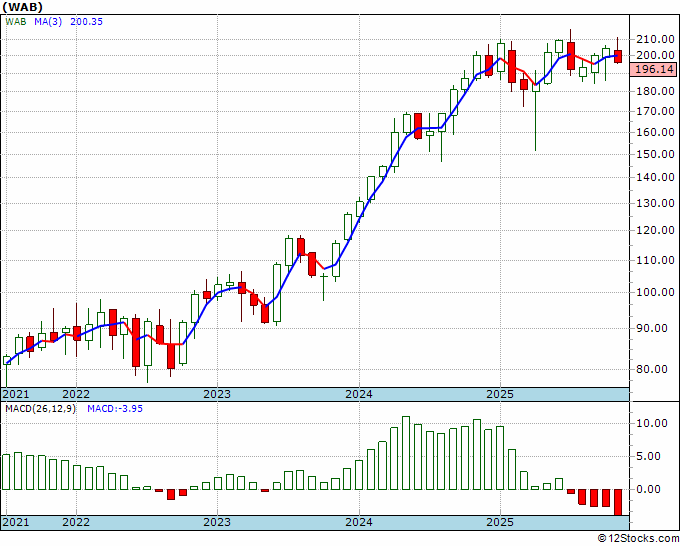Click the 140.00 price axis label

pos(655,177)
